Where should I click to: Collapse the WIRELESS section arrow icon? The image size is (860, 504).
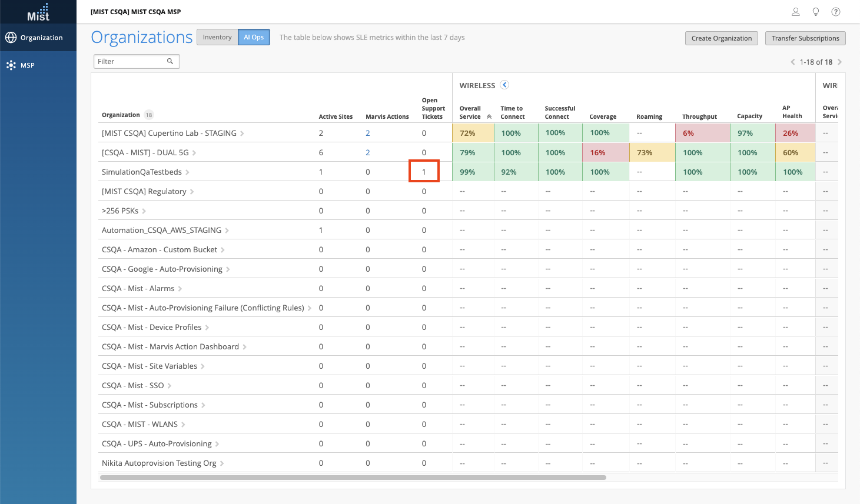point(504,85)
